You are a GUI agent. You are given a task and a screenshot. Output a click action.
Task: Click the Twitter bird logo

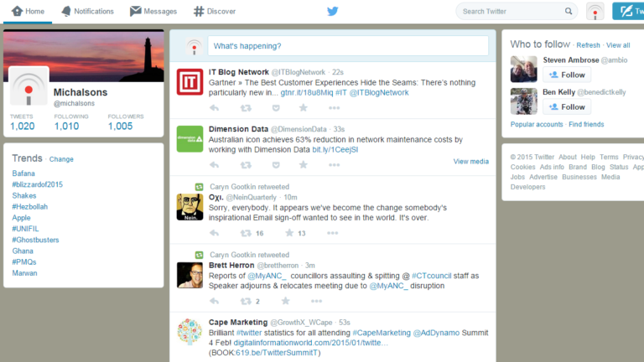(333, 11)
